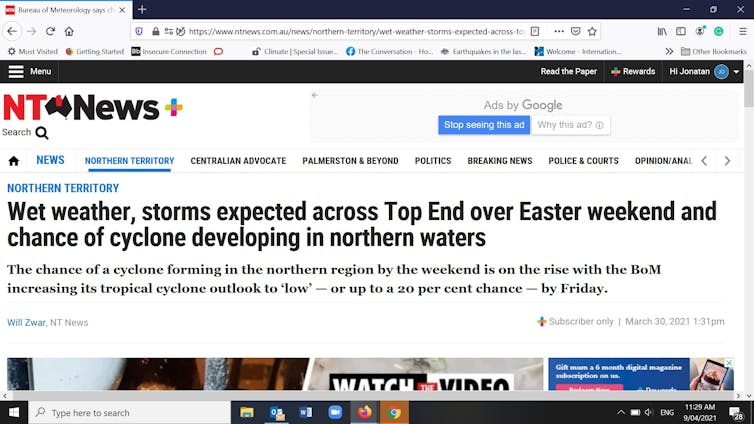The height and width of the screenshot is (424, 754).
Task: Show hidden system tray icons
Action: point(621,412)
